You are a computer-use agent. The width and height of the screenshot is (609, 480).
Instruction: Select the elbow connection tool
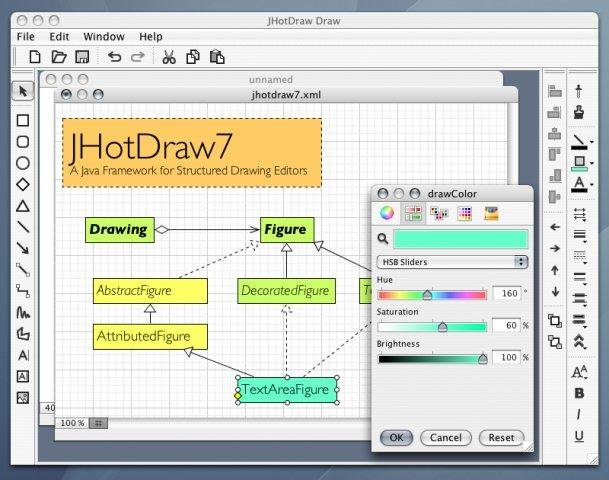coord(23,291)
